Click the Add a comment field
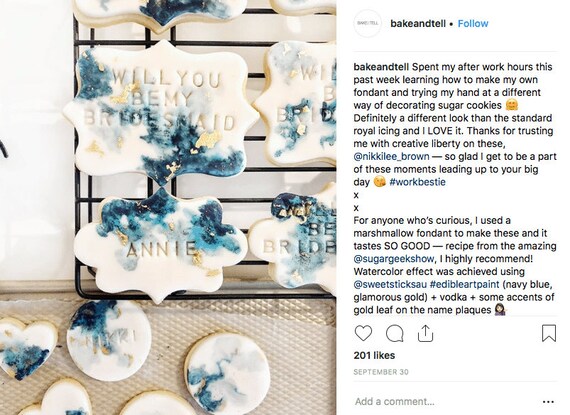The image size is (570, 415). (445, 402)
